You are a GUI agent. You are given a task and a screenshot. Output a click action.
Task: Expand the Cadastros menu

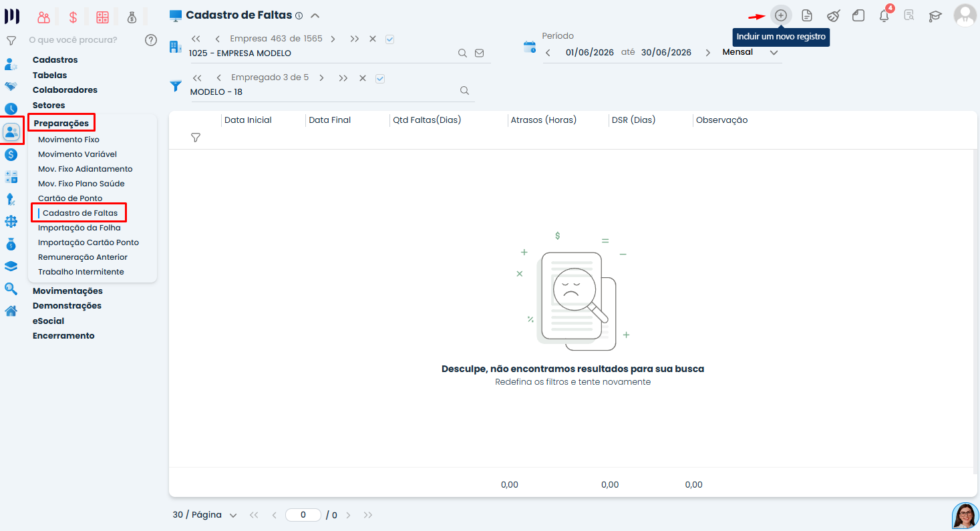55,60
